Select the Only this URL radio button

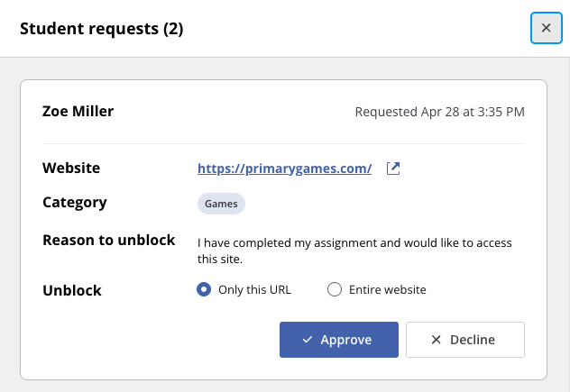(204, 289)
